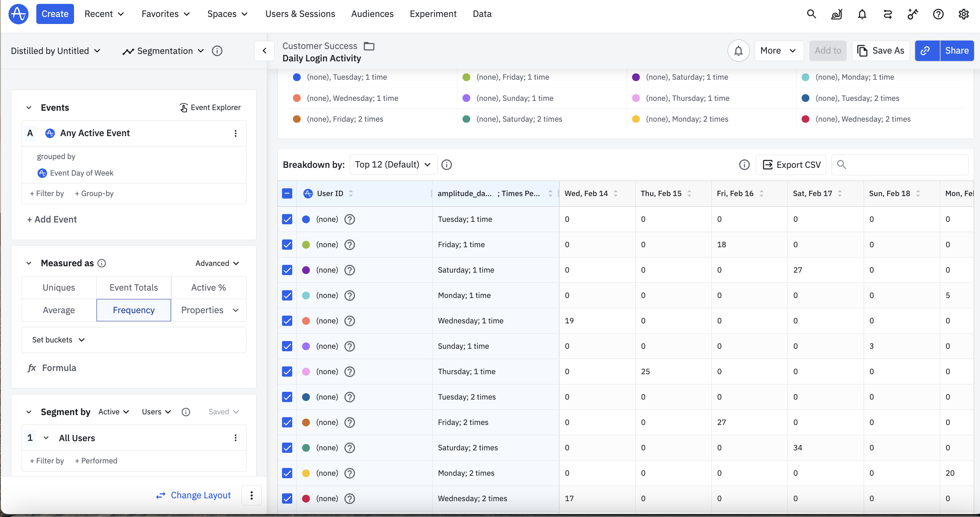Uncheck the Wednesday; 2 times row checkbox
980x517 pixels.
tap(287, 498)
